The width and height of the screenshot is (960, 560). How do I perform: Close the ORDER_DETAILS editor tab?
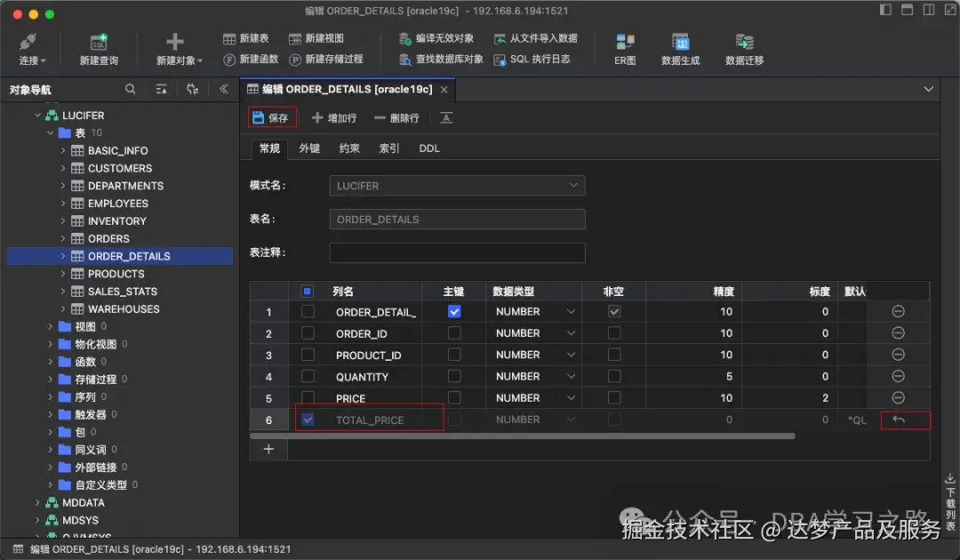point(444,90)
